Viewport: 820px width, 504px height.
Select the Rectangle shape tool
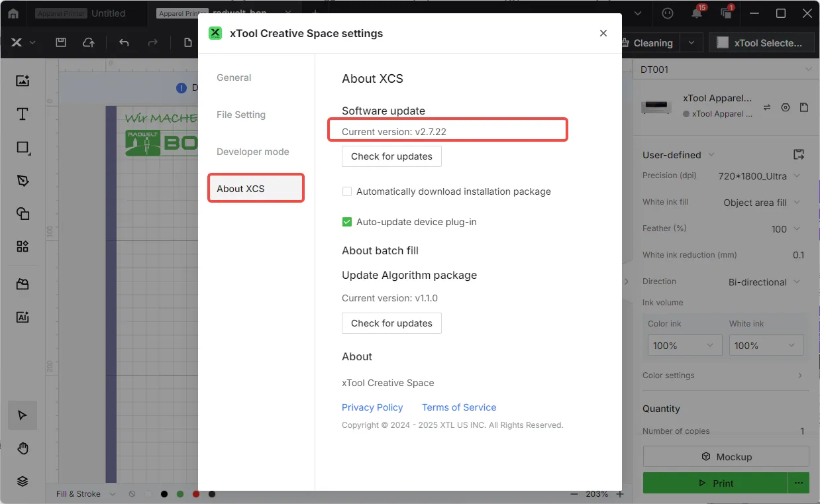point(23,147)
